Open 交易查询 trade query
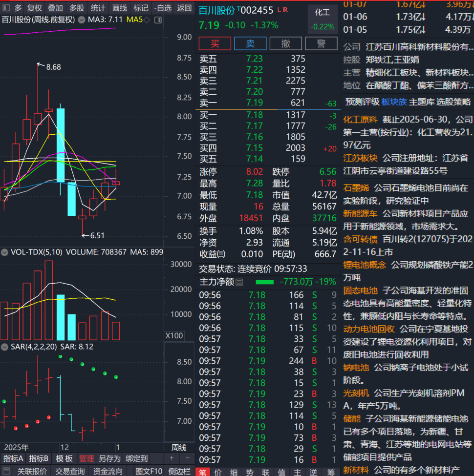This screenshot has height=476, width=474. [70, 471]
